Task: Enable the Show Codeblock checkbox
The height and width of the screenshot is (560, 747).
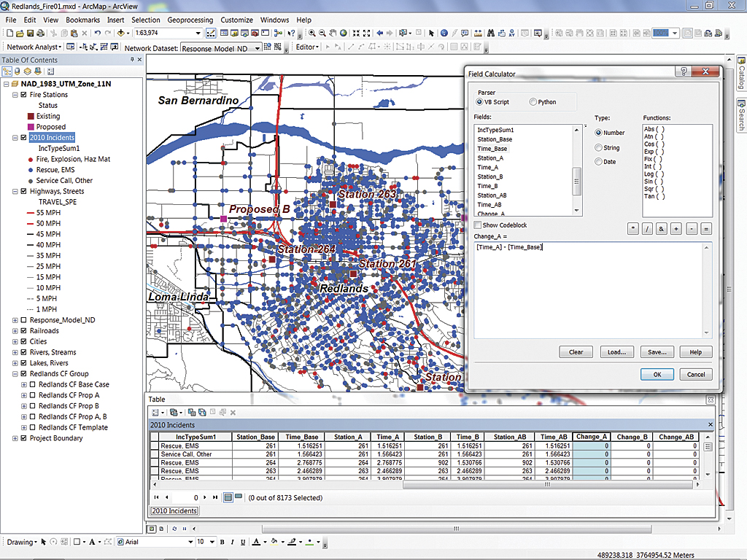Action: pos(478,225)
